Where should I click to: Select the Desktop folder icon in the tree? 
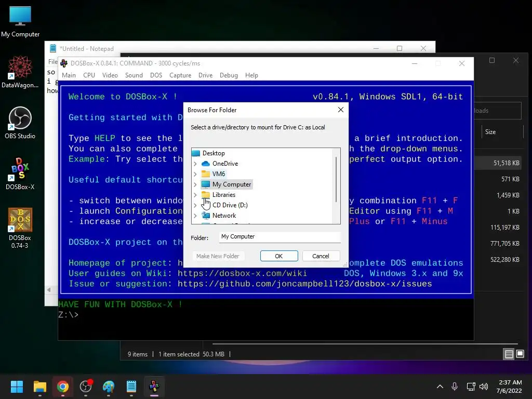(196, 153)
